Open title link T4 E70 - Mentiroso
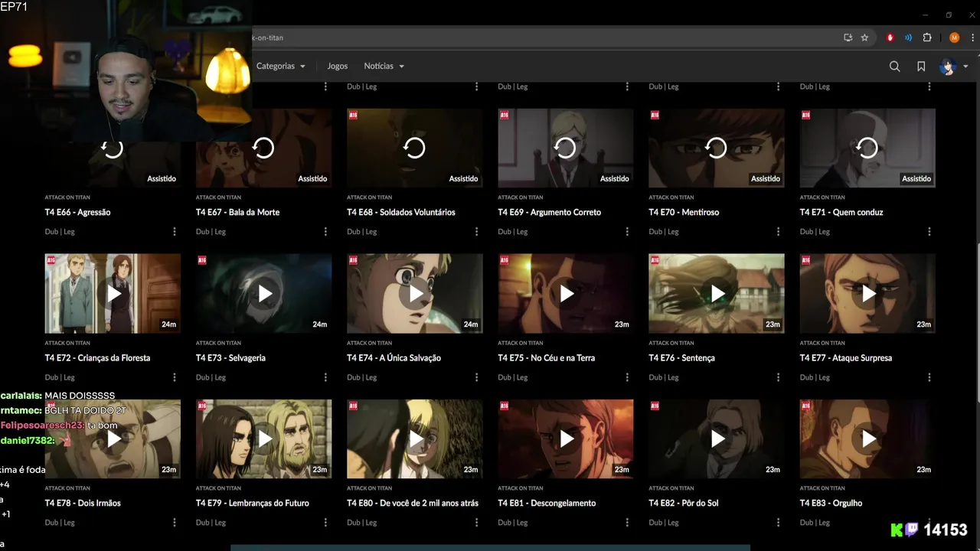Image resolution: width=980 pixels, height=551 pixels. 684,212
